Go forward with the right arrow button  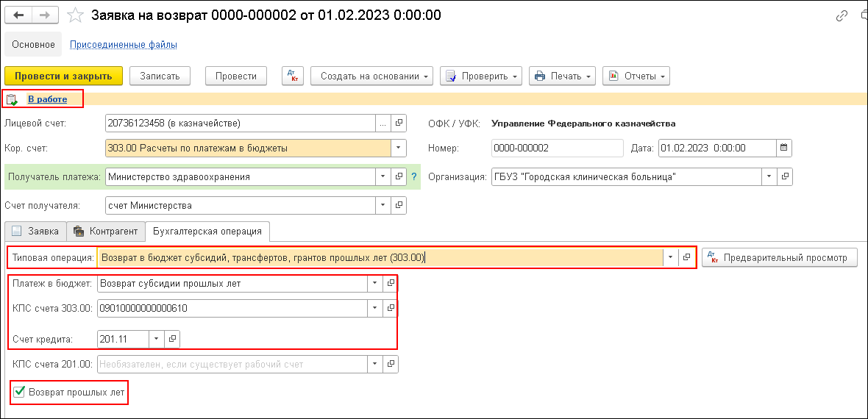click(x=44, y=15)
